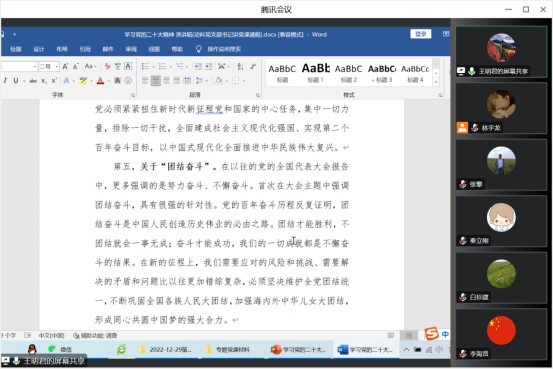
Task: Open the red font color swatch
Action: point(101,81)
